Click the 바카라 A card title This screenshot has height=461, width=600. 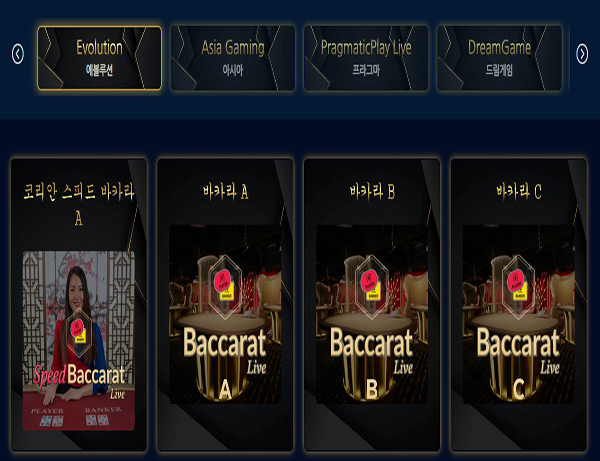pyautogui.click(x=225, y=191)
